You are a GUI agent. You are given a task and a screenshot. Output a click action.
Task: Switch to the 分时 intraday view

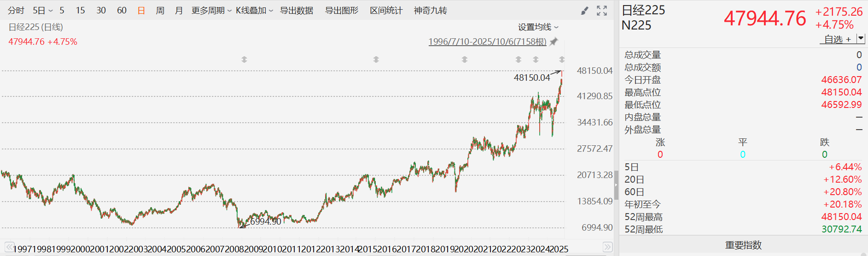coord(16,11)
